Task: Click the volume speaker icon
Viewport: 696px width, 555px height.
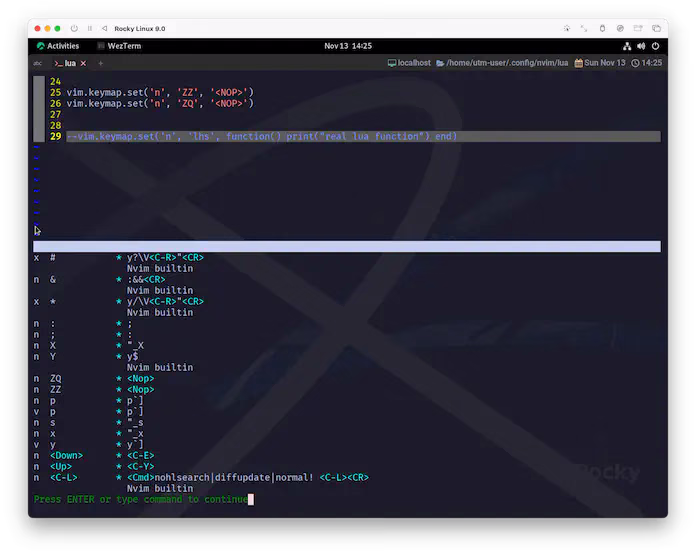Action: [x=641, y=46]
